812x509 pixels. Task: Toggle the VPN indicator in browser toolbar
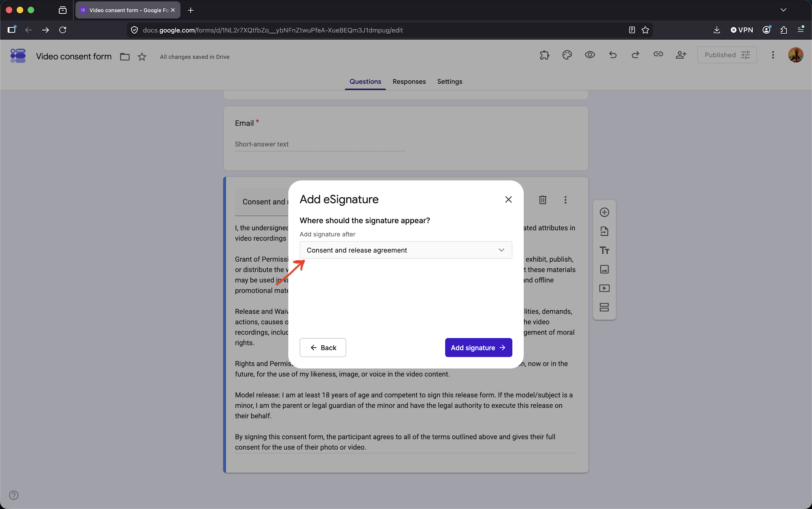(x=741, y=30)
